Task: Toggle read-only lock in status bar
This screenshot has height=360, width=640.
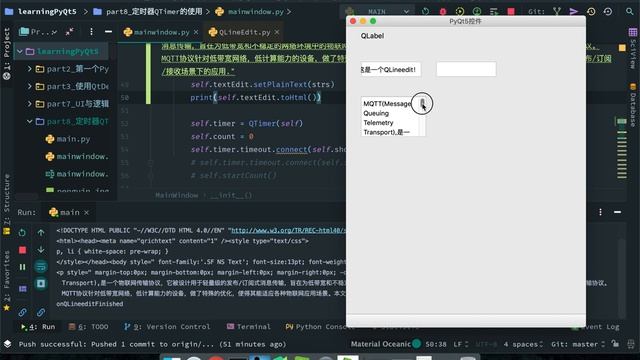Action: [615, 344]
